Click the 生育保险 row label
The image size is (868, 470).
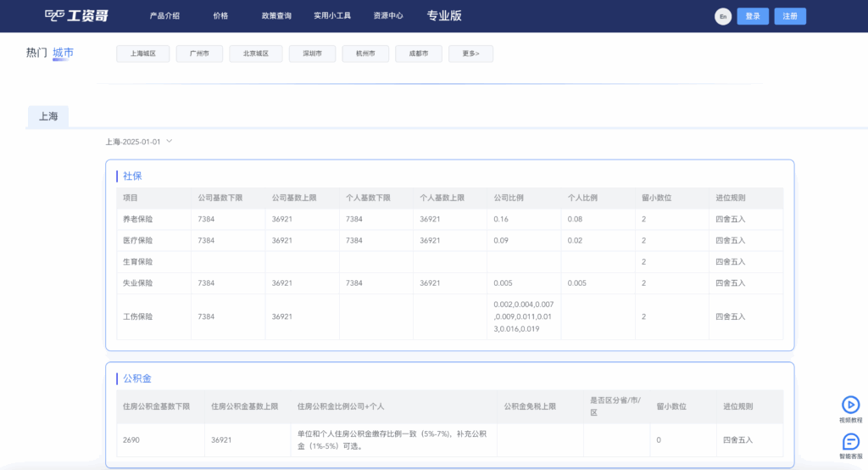tap(138, 261)
